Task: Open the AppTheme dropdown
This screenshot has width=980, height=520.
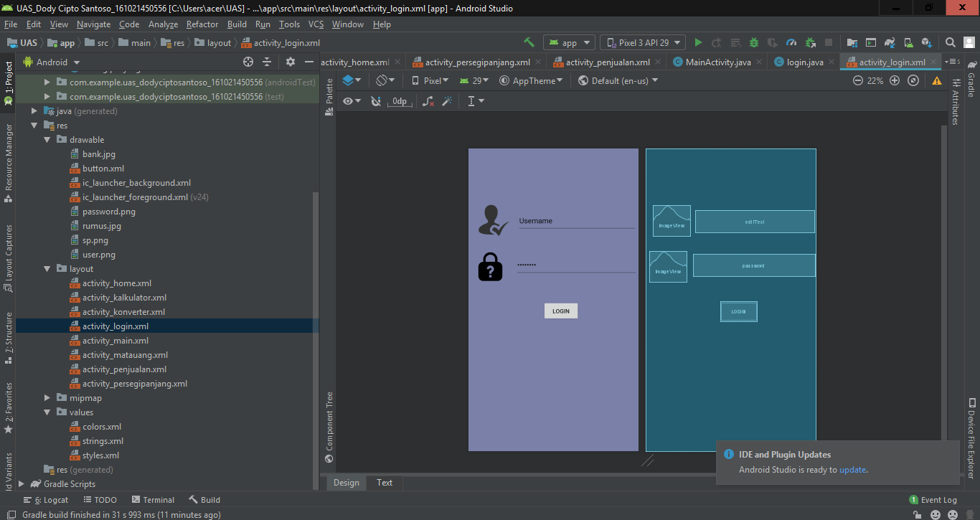Action: tap(531, 80)
